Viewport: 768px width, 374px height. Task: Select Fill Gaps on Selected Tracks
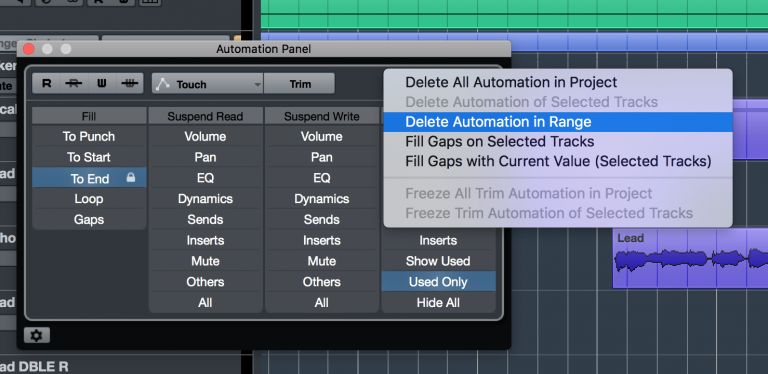pos(558,141)
